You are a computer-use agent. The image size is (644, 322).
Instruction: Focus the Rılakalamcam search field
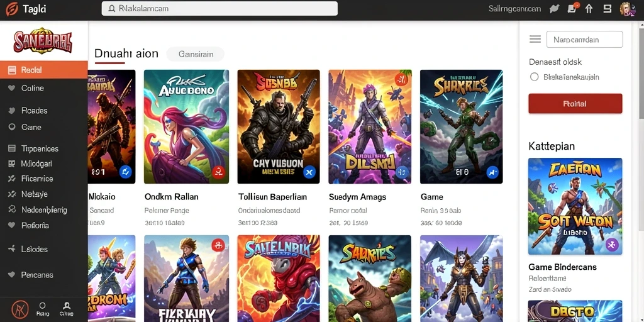pyautogui.click(x=219, y=8)
